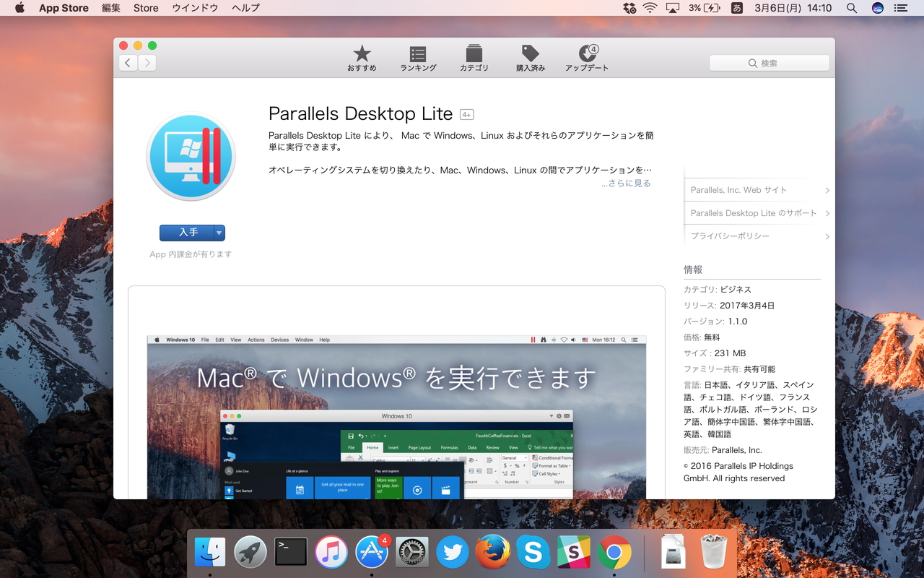Click the Parallels Desktop Lite app icon
This screenshot has width=924, height=578.
coord(191,155)
